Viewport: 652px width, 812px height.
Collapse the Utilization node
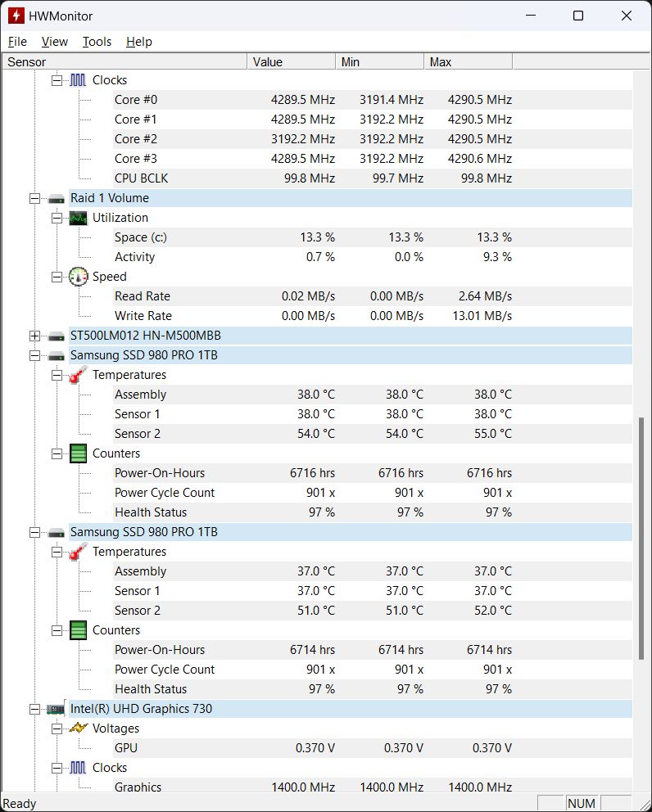57,218
